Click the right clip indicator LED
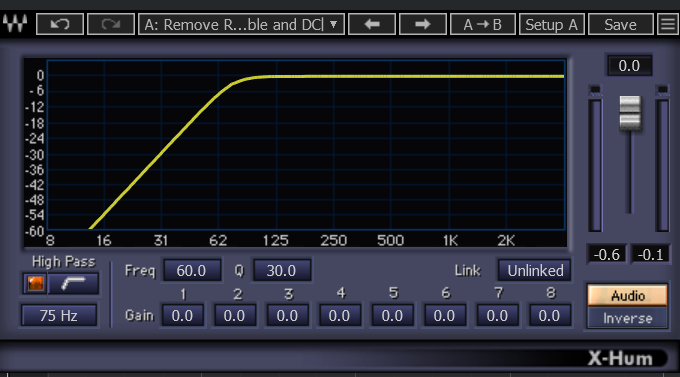This screenshot has width=680, height=377. pyautogui.click(x=662, y=90)
